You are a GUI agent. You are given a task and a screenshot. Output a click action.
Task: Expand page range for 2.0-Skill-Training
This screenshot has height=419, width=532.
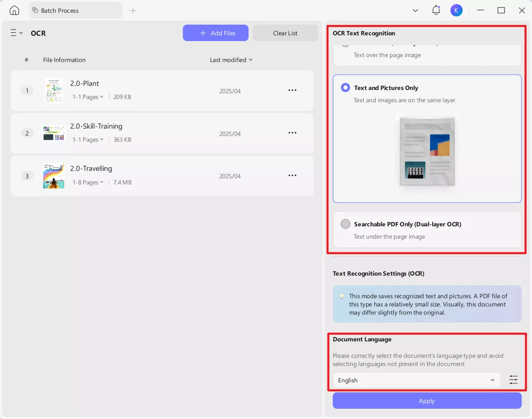point(88,140)
